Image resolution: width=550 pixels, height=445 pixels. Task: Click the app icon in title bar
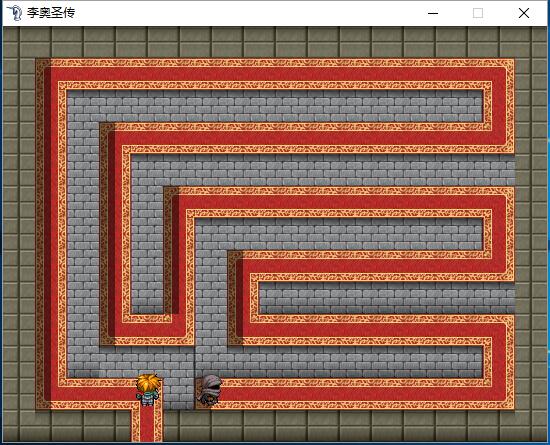(x=14, y=13)
